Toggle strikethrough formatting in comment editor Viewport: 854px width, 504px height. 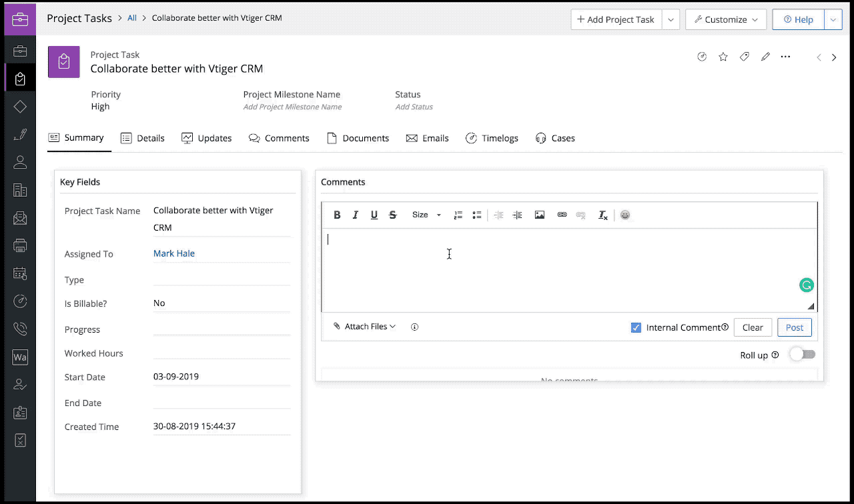coord(392,215)
